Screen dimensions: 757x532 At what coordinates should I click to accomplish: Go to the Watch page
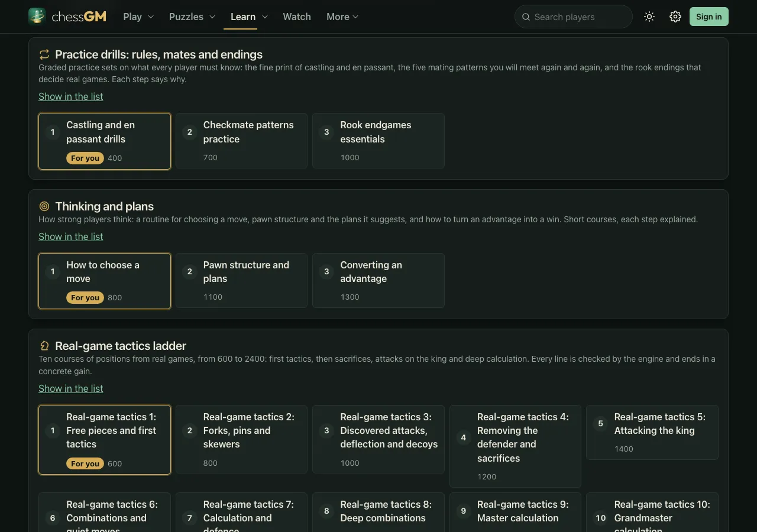pos(297,17)
